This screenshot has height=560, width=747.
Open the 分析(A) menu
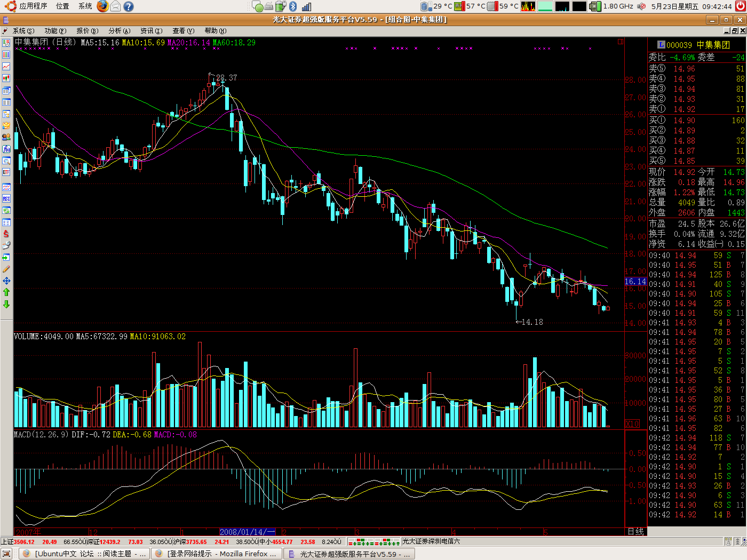pyautogui.click(x=119, y=31)
